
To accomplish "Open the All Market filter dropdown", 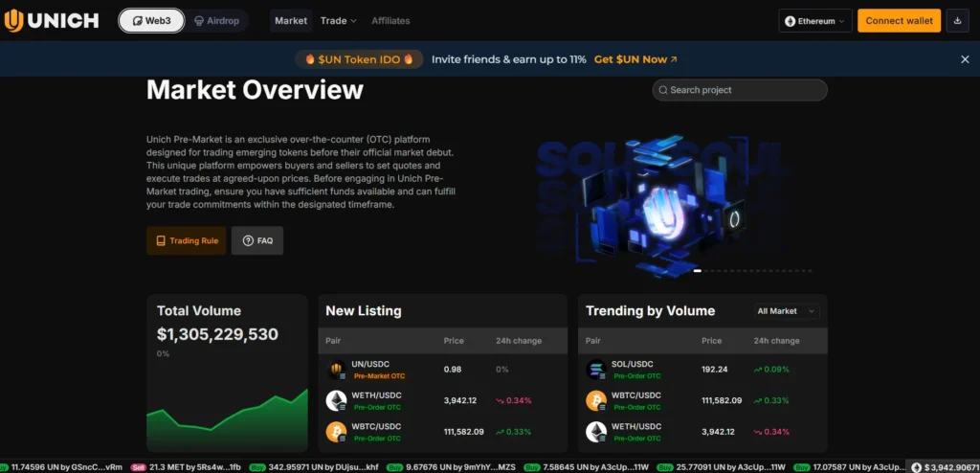I will [x=787, y=311].
